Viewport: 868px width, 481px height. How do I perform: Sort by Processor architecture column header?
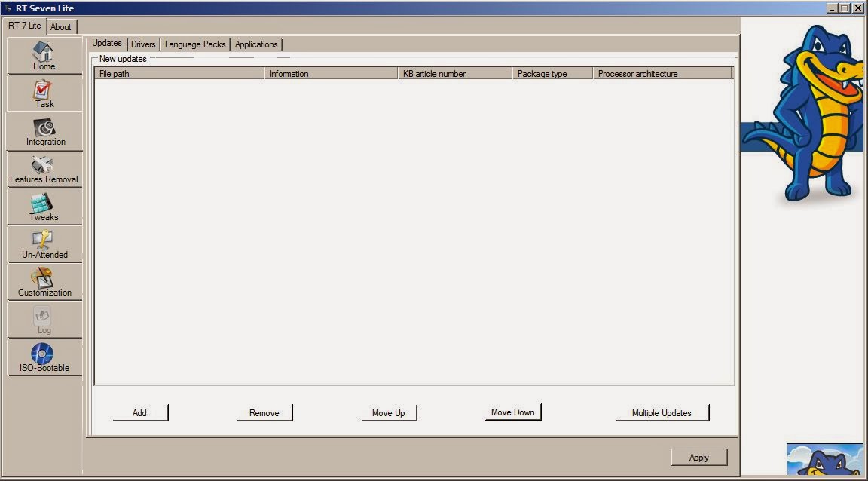[x=662, y=73]
